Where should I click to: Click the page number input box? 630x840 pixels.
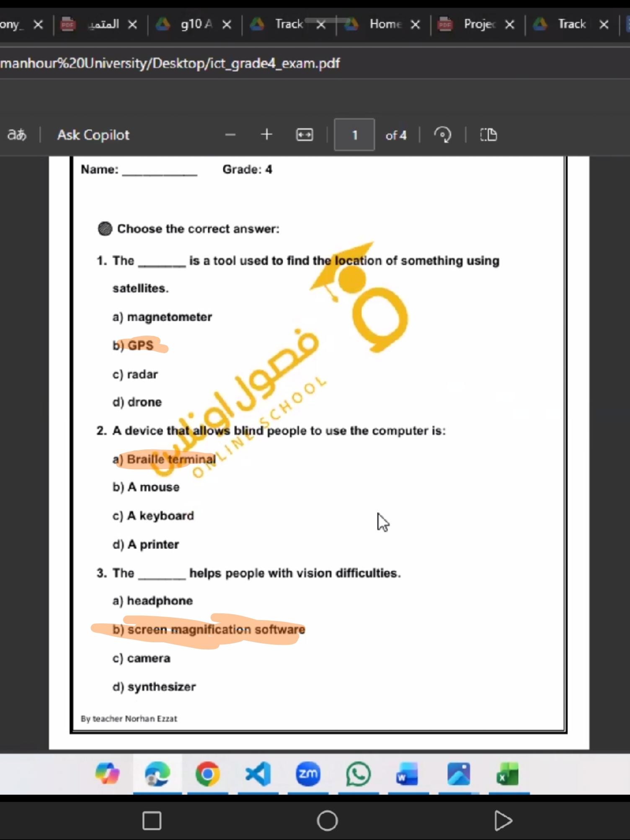[354, 135]
